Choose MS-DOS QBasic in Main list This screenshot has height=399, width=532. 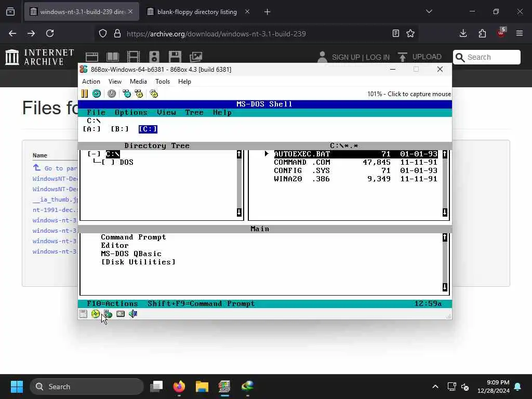tap(131, 254)
